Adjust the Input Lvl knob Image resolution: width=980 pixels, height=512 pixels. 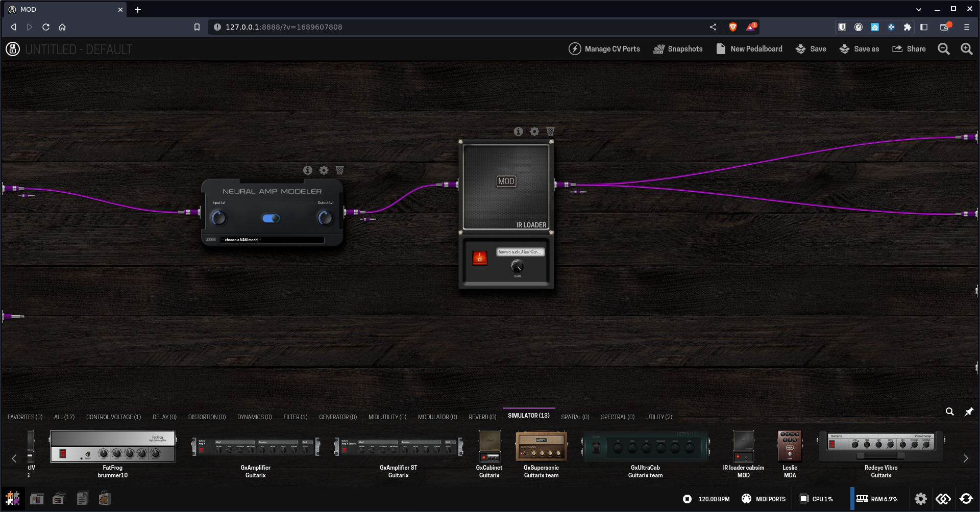coord(219,218)
